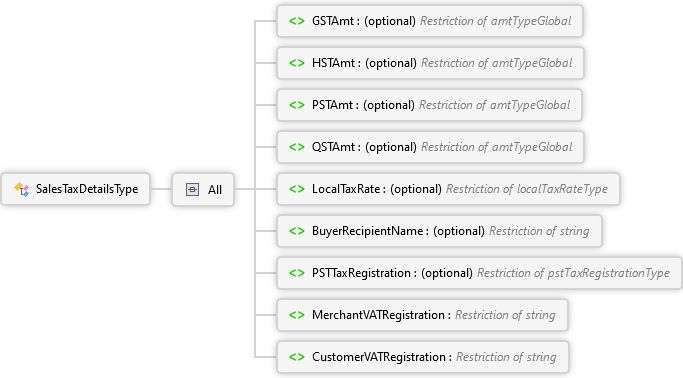Screen dimensions: 683x378
Task: Click the element icon for MerchantVATRegistration
Action: 297,315
